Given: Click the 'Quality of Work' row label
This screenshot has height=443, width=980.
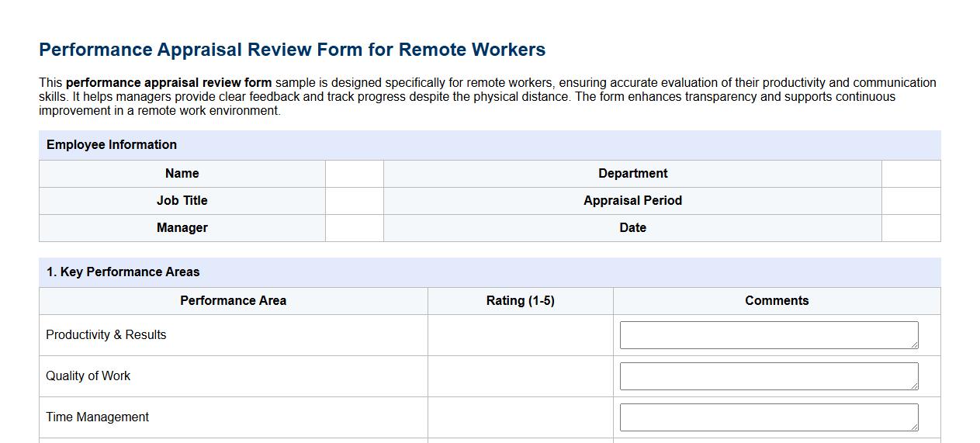Looking at the screenshot, I should (x=88, y=376).
